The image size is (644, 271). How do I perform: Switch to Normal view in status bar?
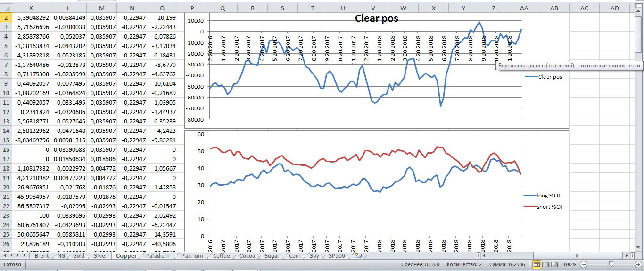(x=537, y=264)
